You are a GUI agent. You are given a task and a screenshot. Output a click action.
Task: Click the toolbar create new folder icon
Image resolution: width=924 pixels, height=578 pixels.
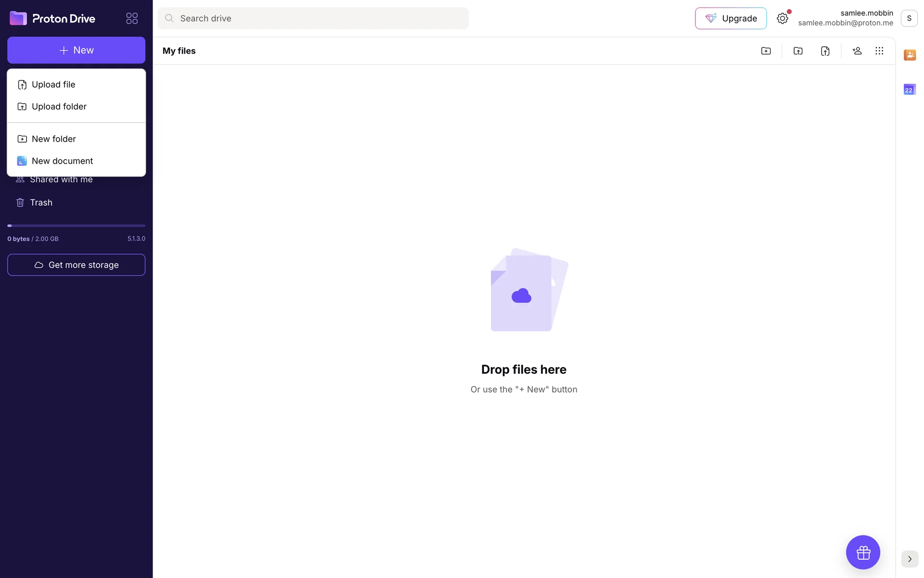(x=766, y=51)
